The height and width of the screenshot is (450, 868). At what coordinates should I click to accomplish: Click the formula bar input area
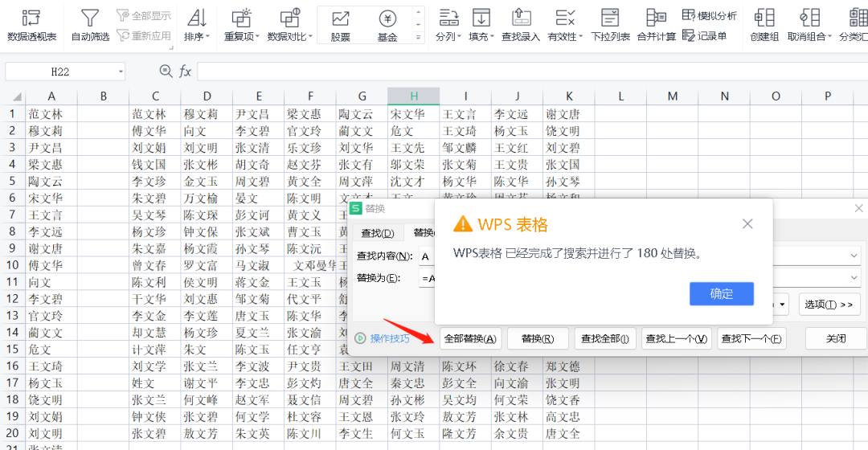click(x=532, y=72)
